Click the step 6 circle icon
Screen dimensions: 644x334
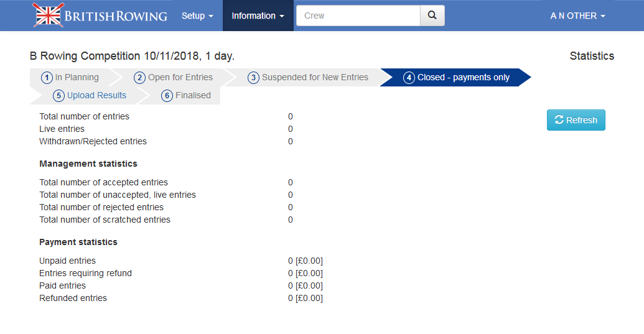point(167,96)
